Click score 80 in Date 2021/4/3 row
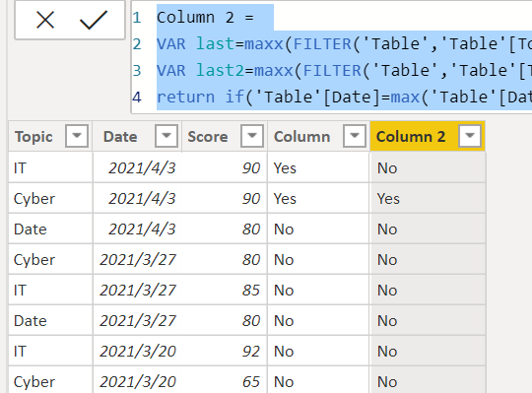Screen dimensions: 532x393 [251, 229]
